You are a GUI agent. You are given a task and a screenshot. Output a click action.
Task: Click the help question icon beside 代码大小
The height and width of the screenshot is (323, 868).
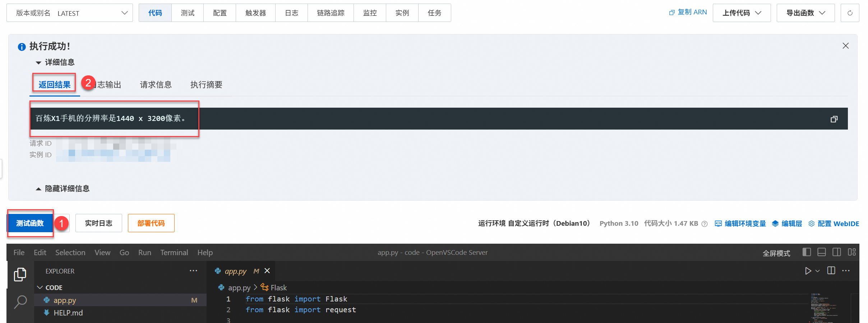(705, 224)
